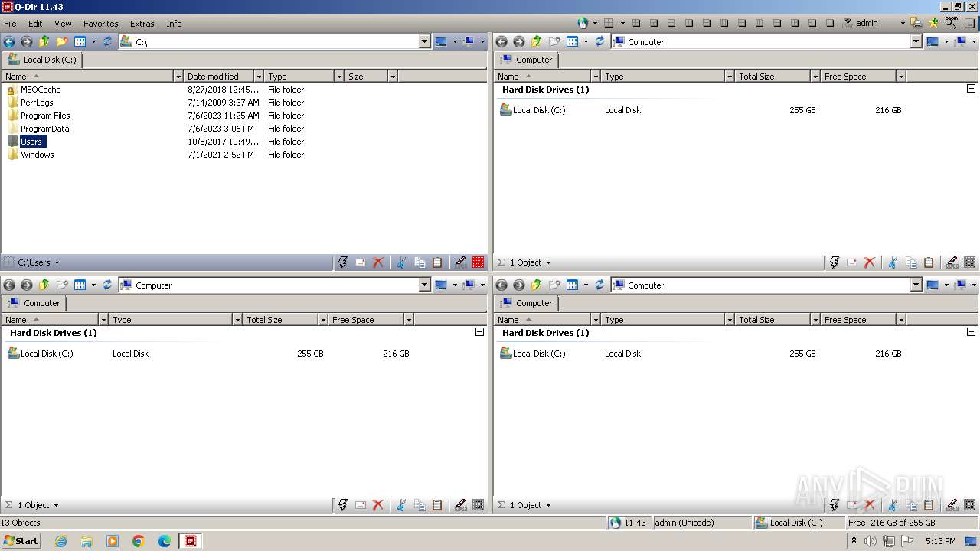The image size is (980, 551).
Task: Open Internet Explorer from the taskbar
Action: (x=61, y=541)
